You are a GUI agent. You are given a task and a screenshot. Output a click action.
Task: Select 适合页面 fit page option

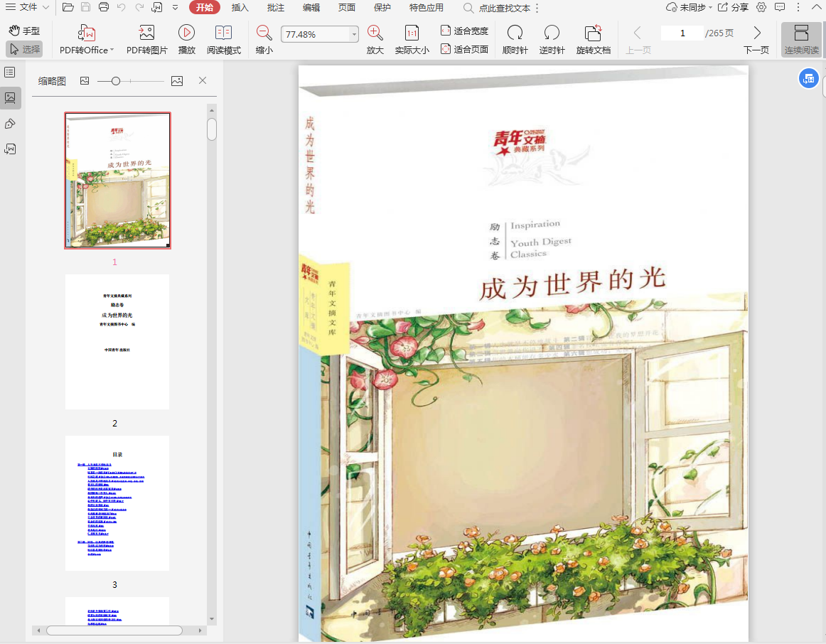tap(464, 49)
